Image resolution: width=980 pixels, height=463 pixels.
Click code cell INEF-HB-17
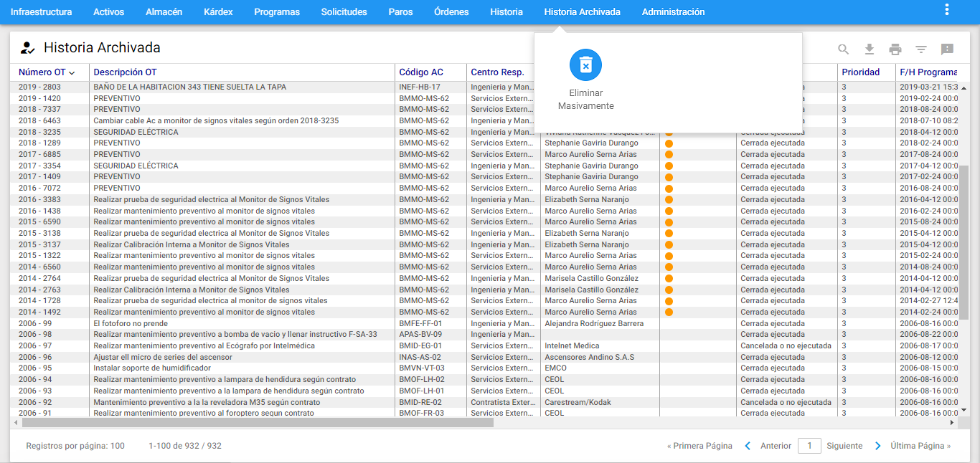[x=420, y=87]
